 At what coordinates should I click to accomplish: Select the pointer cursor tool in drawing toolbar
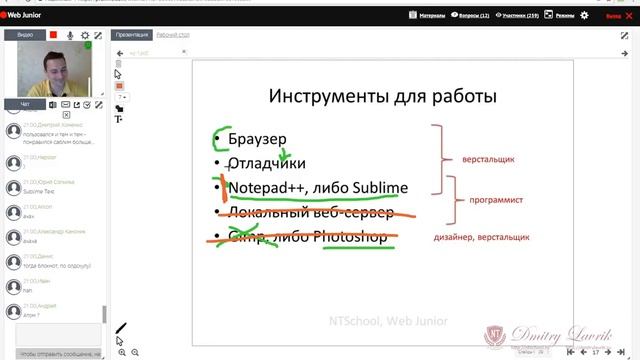coord(118,74)
